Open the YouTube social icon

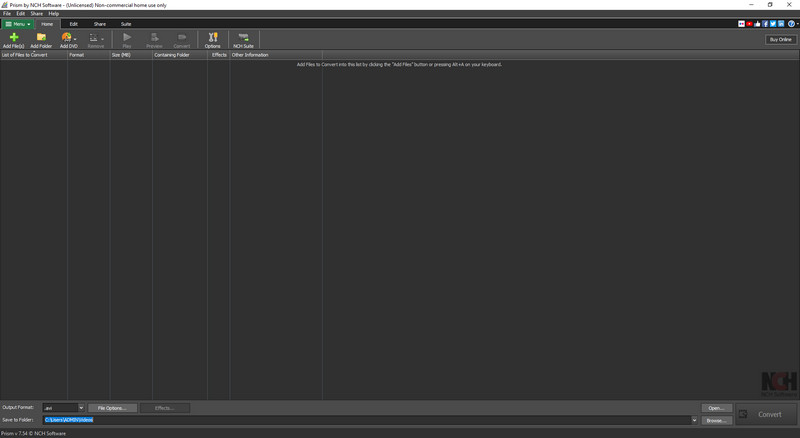coord(749,23)
